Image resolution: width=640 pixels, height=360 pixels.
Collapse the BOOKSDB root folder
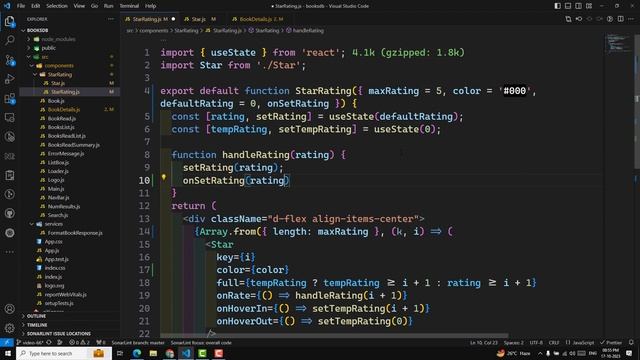tap(37, 30)
